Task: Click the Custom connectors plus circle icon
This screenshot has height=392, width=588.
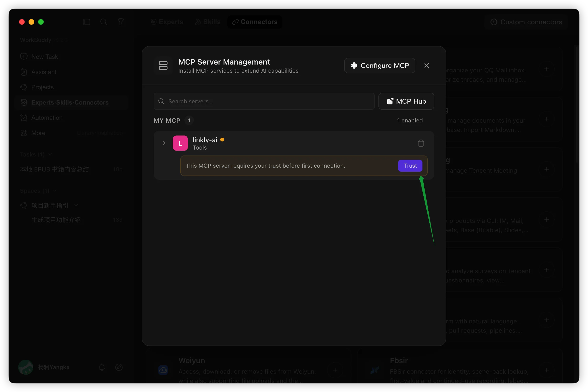Action: [x=494, y=22]
